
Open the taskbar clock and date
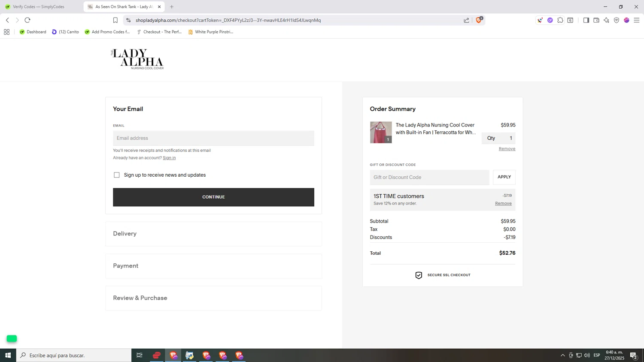point(614,355)
